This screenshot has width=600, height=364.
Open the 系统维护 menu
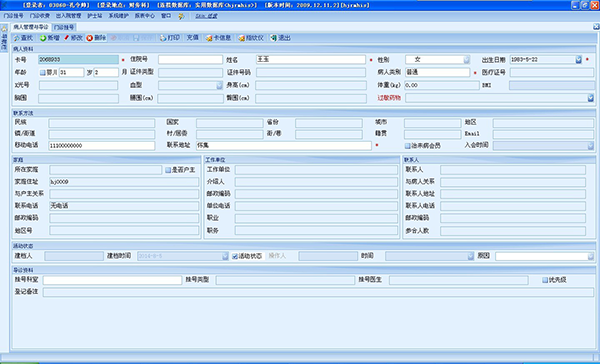click(x=119, y=16)
